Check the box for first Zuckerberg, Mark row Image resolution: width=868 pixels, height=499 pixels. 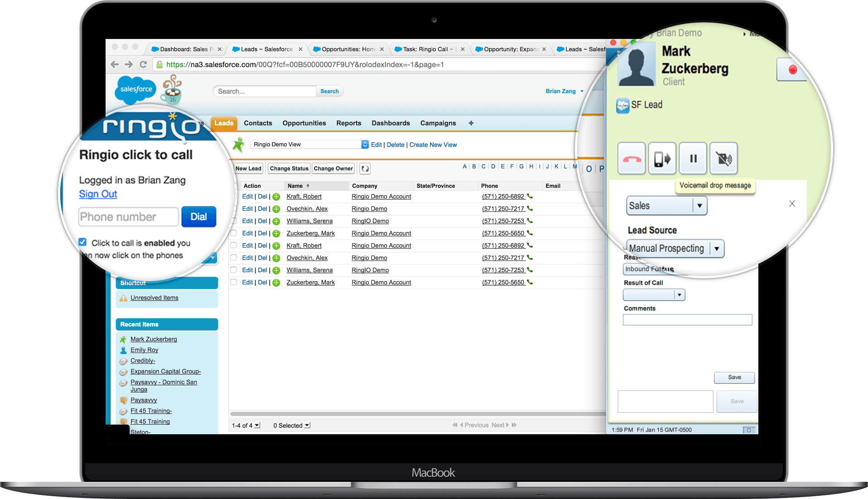coord(234,233)
